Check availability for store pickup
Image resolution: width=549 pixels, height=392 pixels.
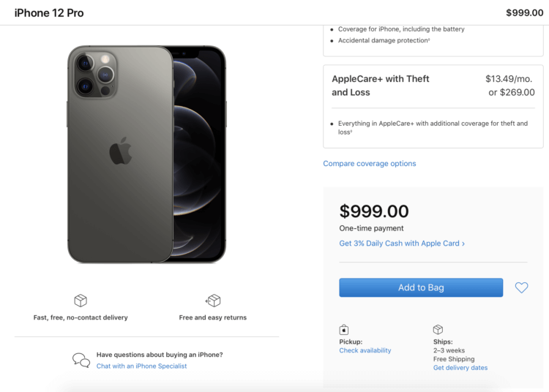(x=365, y=350)
